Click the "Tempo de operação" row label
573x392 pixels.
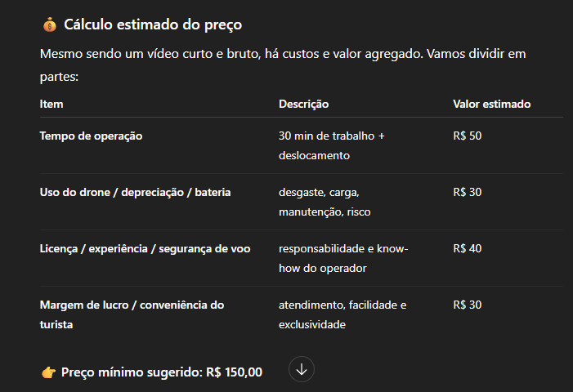point(91,136)
